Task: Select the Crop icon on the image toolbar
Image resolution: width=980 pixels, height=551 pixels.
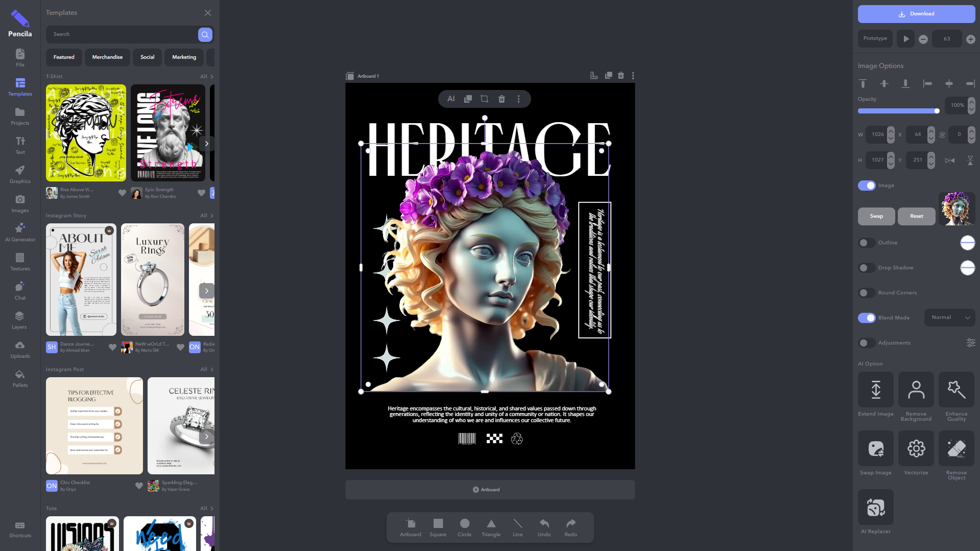Action: (x=484, y=99)
